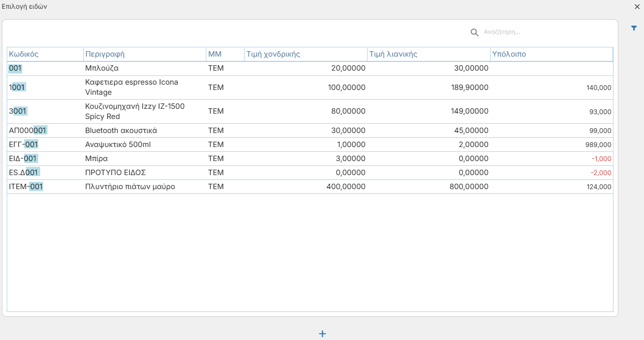Screen dimensions: 644x340
Task: Select the Μπίρα item row
Action: 310,159
